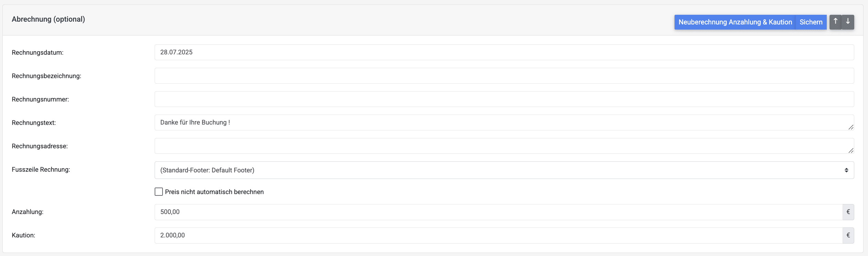Click the Rechnungsadresse textarea resize handle
The image size is (868, 256).
point(850,150)
